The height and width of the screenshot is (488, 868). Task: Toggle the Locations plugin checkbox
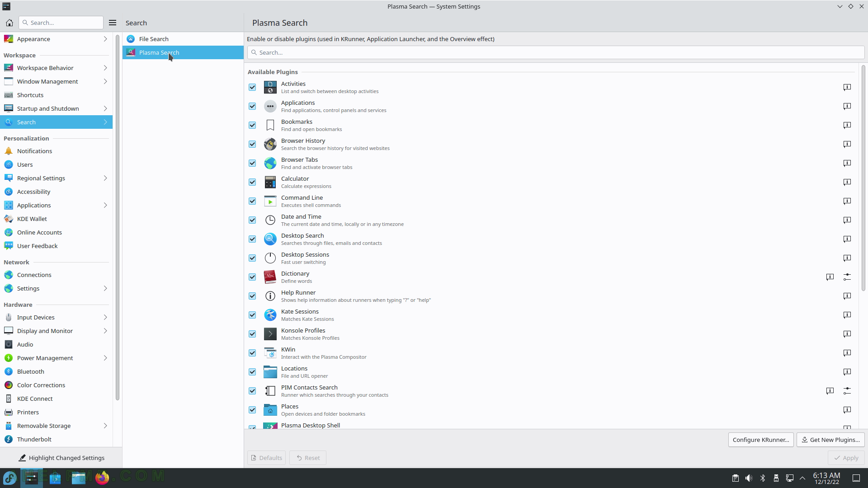click(252, 372)
